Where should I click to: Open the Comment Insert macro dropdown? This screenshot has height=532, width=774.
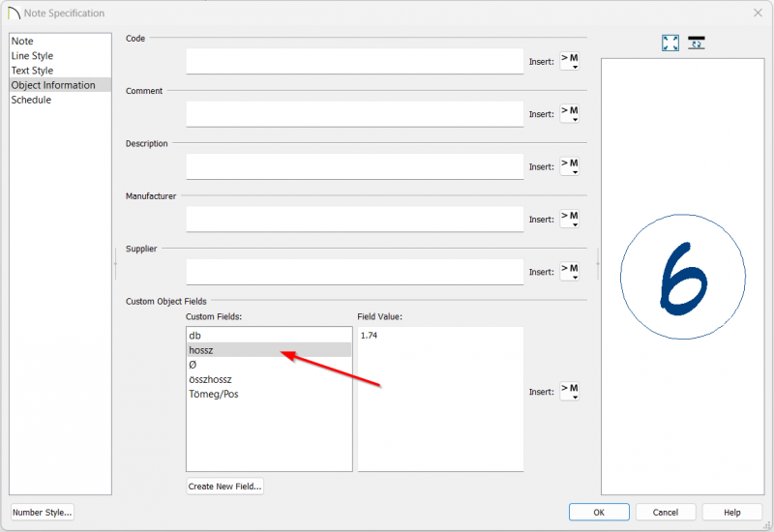(569, 113)
